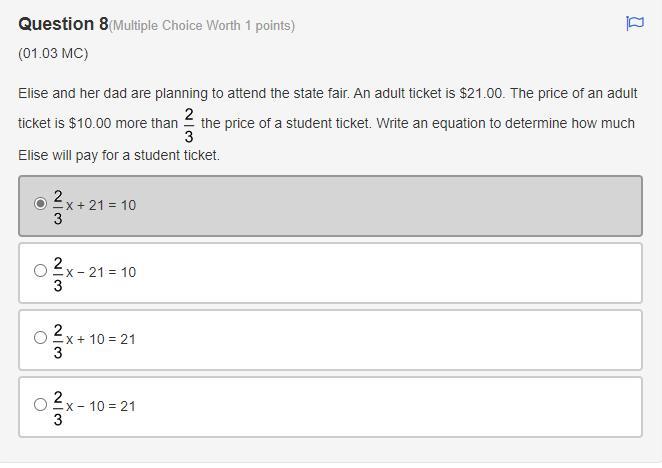The image size is (662, 468).
Task: Click the 2/3 fraction in the question paragraph
Action: tap(189, 125)
